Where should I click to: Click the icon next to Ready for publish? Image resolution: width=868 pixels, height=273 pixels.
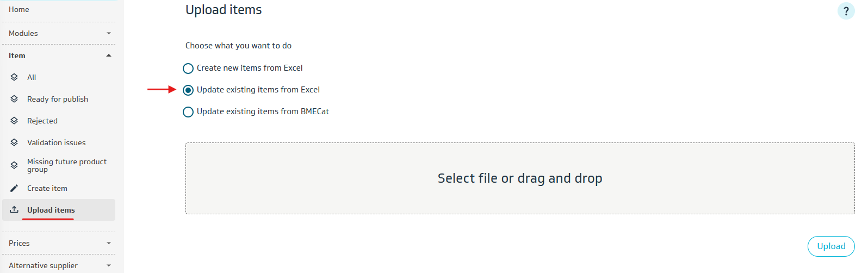14,99
